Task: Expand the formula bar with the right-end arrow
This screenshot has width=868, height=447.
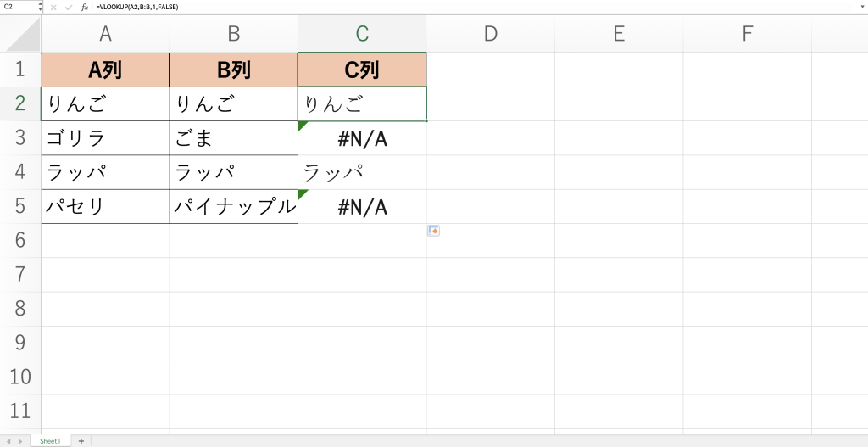Action: coord(861,7)
